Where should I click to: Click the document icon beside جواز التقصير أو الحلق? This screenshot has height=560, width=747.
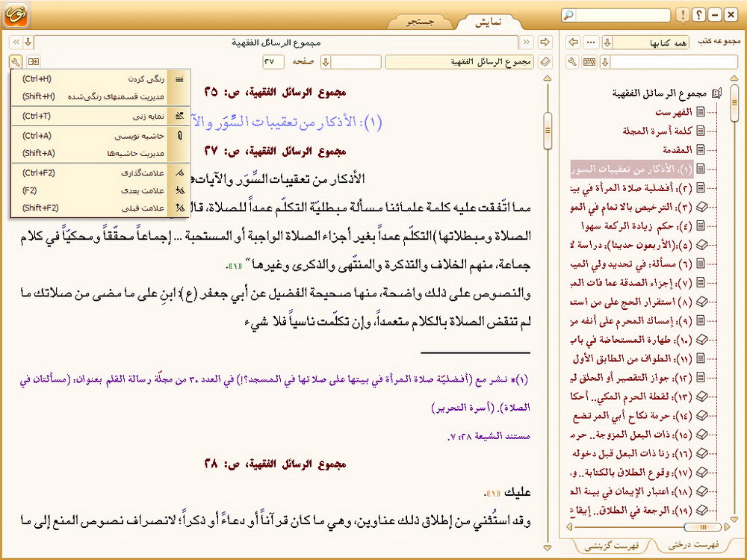coord(701,377)
